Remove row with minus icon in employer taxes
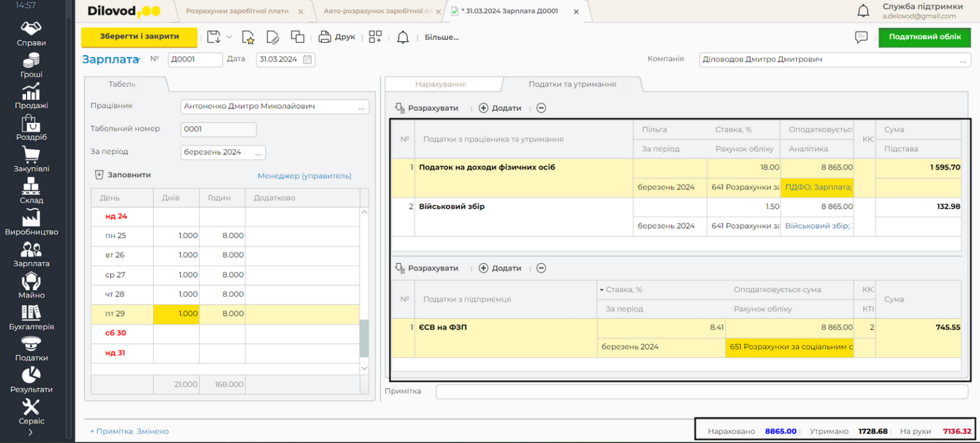The width and height of the screenshot is (980, 443). pos(541,268)
